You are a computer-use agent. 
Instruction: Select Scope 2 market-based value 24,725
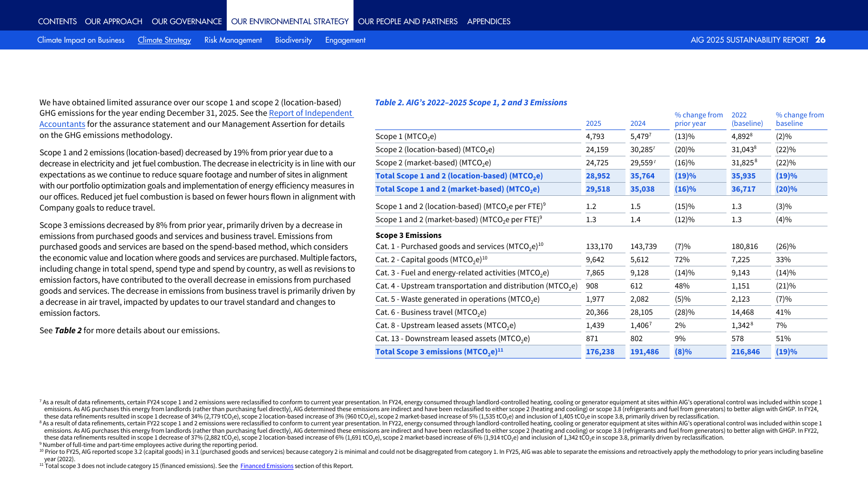click(x=597, y=163)
